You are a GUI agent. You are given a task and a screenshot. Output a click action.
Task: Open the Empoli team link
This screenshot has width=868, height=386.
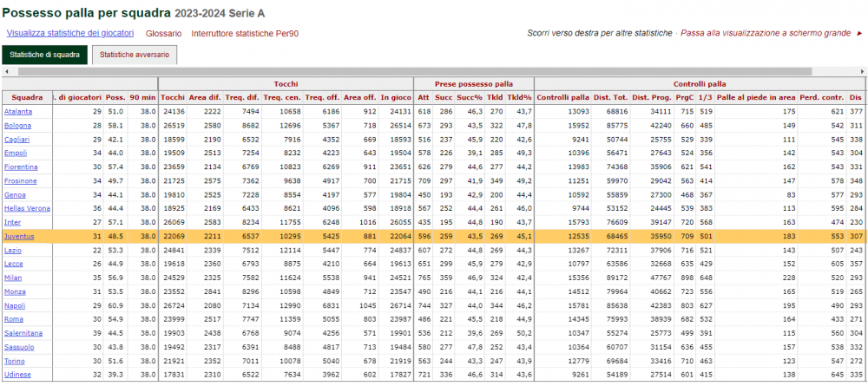(15, 154)
